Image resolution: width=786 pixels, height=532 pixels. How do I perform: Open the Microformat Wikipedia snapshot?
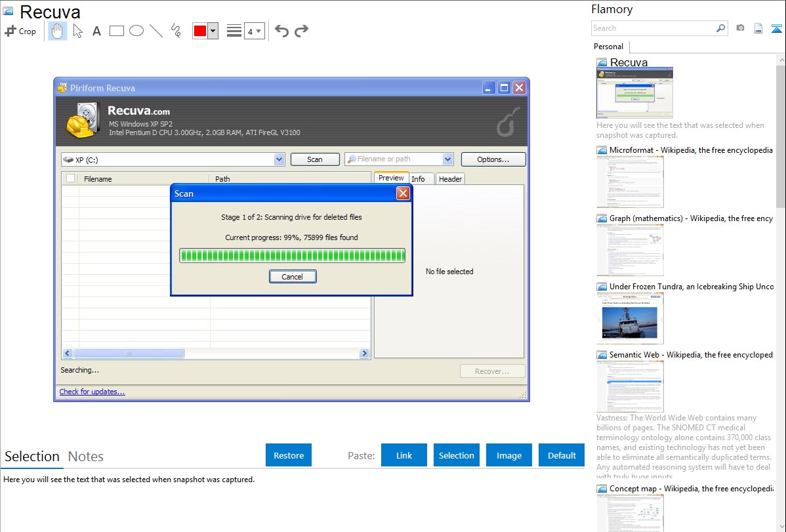coord(630,182)
